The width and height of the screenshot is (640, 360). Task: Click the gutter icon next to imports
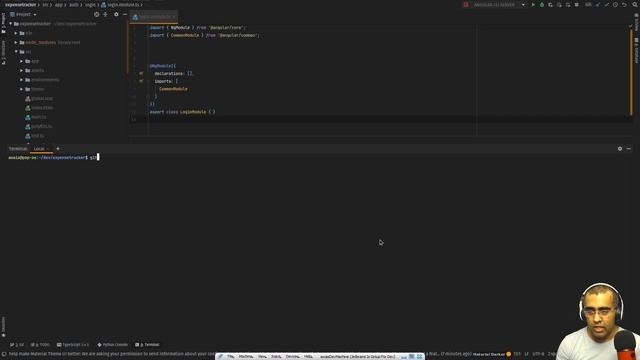pos(141,81)
